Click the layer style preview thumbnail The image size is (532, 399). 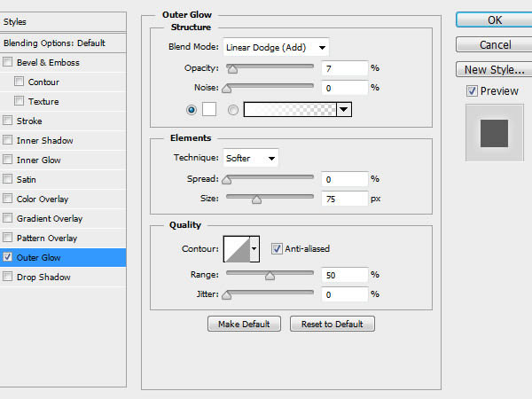[x=495, y=133]
